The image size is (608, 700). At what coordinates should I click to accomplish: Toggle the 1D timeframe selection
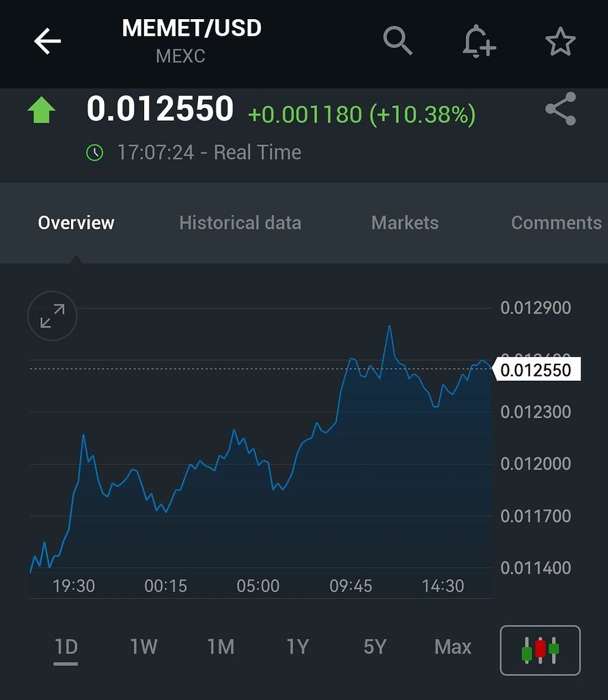click(66, 646)
